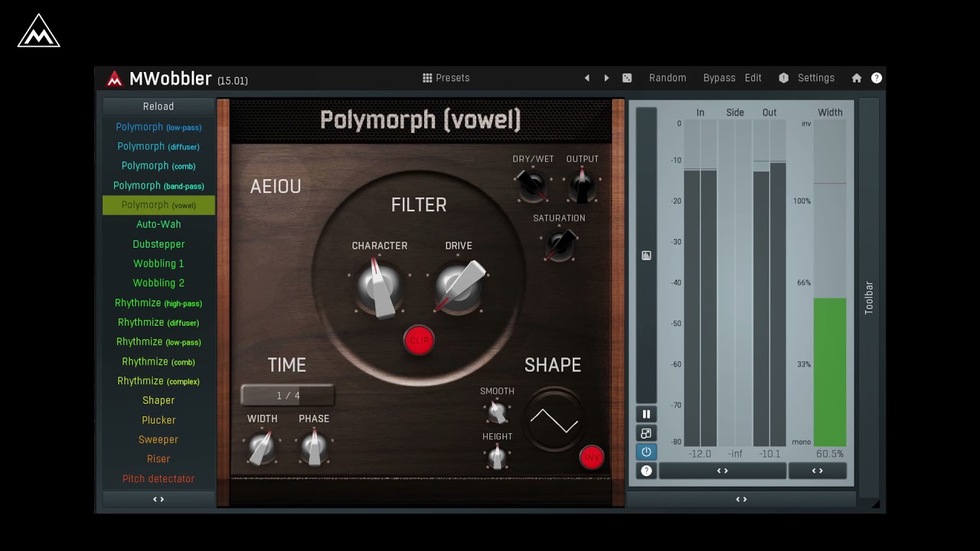
Task: Open help question mark in title bar
Action: [877, 78]
